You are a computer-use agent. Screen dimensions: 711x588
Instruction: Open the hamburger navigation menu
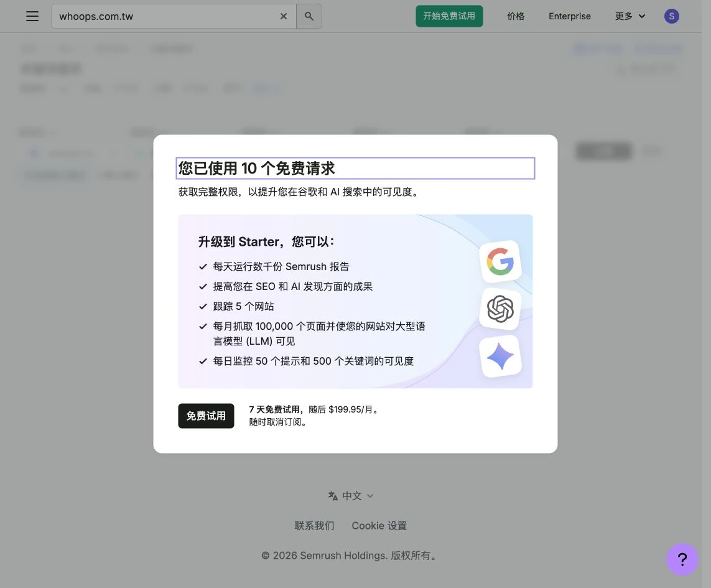point(32,16)
